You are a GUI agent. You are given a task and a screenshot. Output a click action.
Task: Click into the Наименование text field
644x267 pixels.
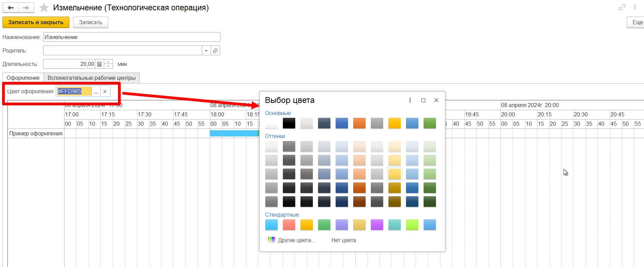[131, 37]
